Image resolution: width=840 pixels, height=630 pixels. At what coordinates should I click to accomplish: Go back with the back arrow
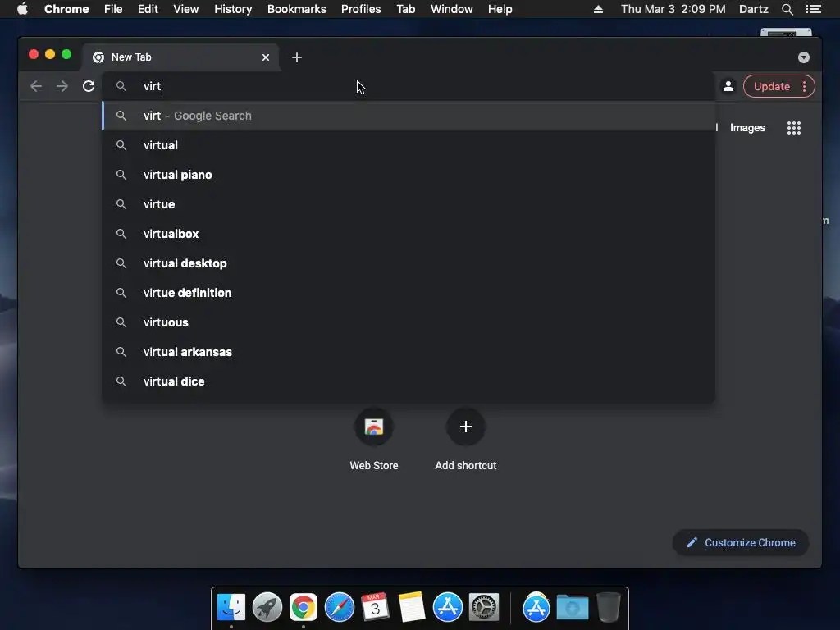click(36, 86)
